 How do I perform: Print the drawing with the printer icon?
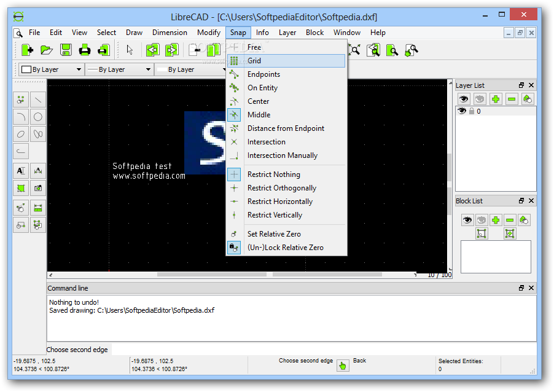(x=84, y=50)
